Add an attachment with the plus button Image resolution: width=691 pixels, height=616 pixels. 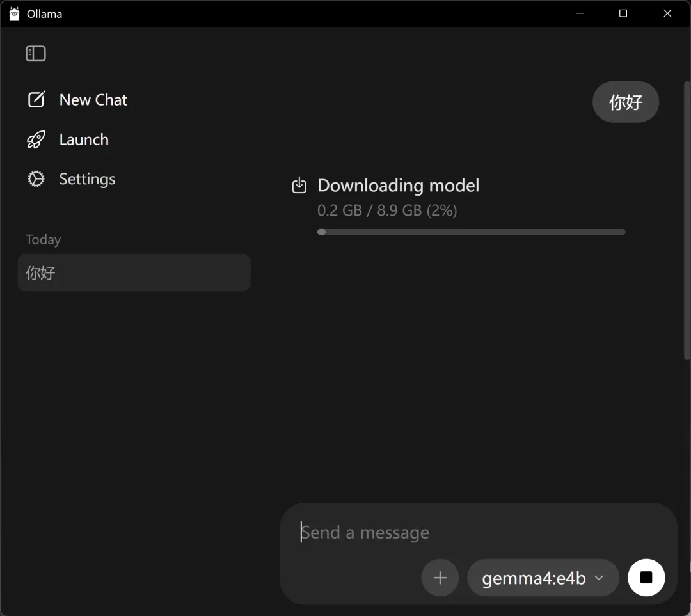pyautogui.click(x=440, y=577)
